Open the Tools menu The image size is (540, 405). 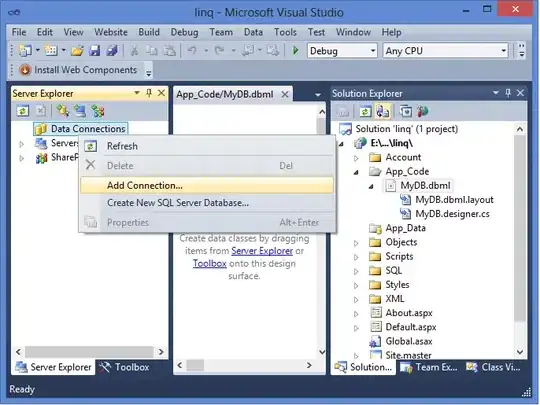click(x=285, y=32)
